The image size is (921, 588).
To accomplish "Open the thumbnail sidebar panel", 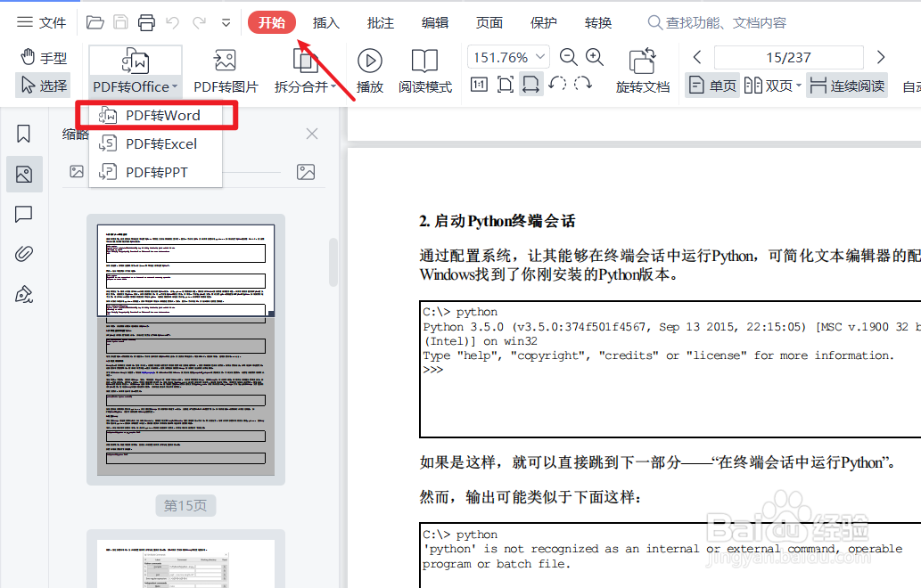I will (x=24, y=175).
